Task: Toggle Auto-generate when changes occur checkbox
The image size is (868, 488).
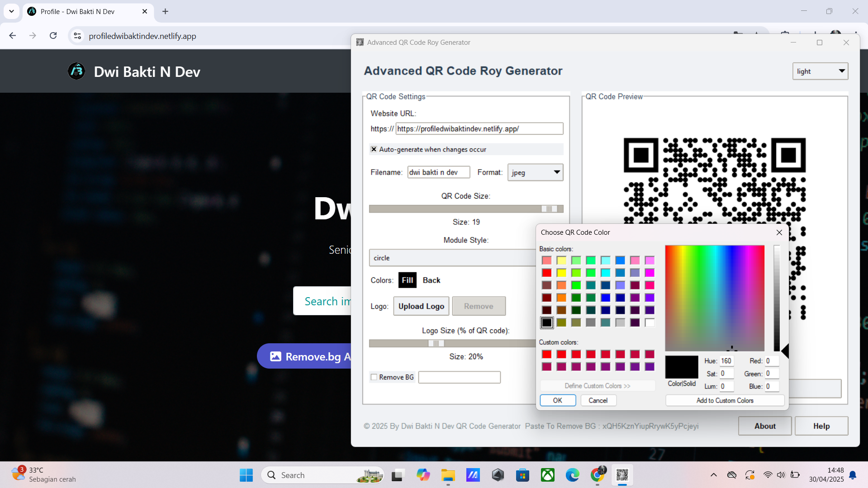Action: click(374, 149)
